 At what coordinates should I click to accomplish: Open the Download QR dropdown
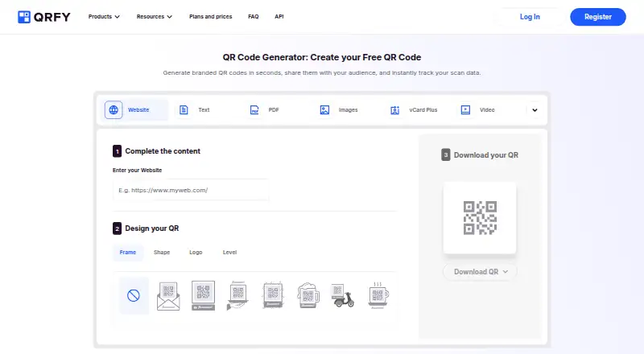tap(480, 272)
